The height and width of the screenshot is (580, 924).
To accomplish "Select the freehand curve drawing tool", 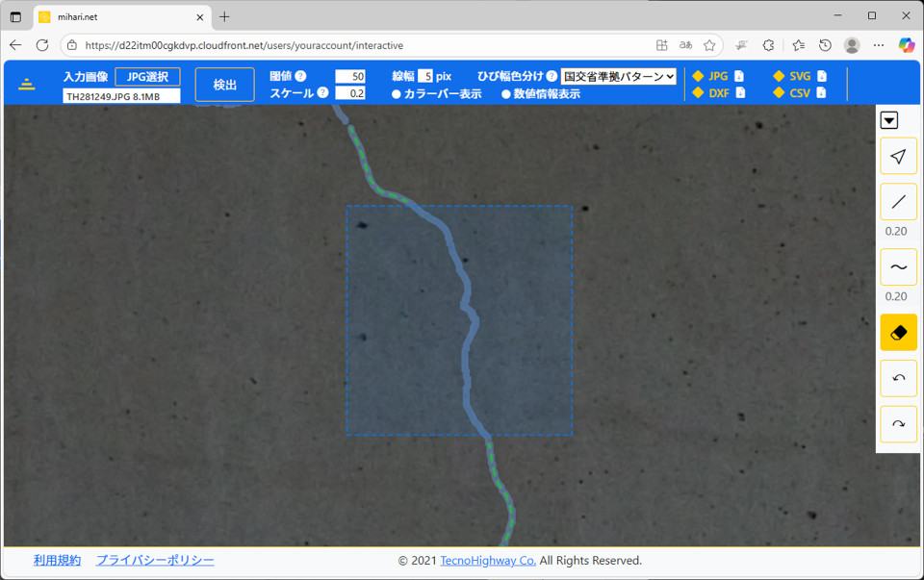I will (x=898, y=267).
